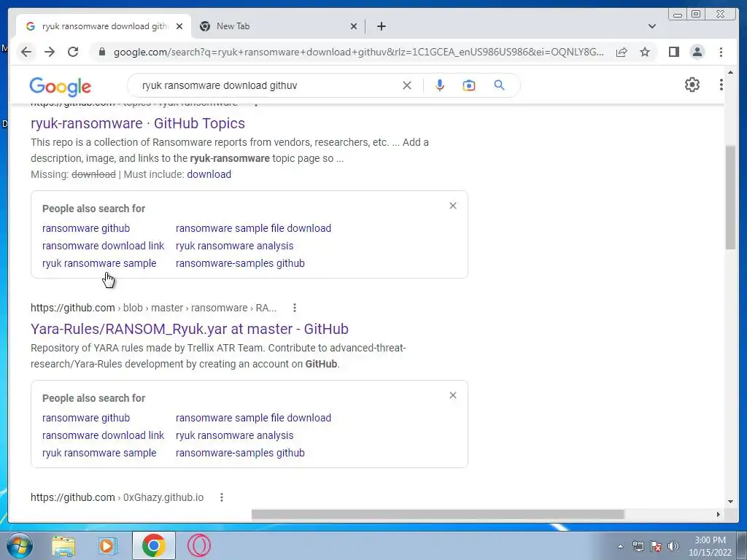Expand the tab search dropdown arrow
Image resolution: width=747 pixels, height=560 pixels.
pyautogui.click(x=651, y=26)
